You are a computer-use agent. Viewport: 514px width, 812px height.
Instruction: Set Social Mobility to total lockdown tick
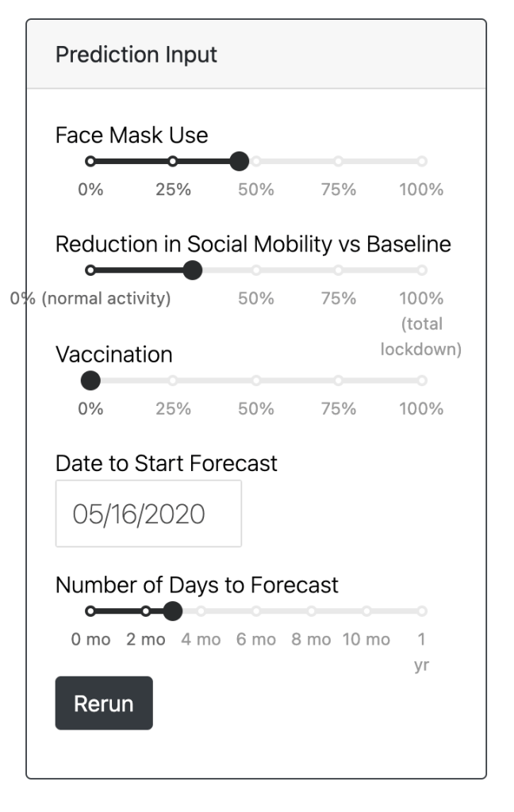[x=422, y=270]
